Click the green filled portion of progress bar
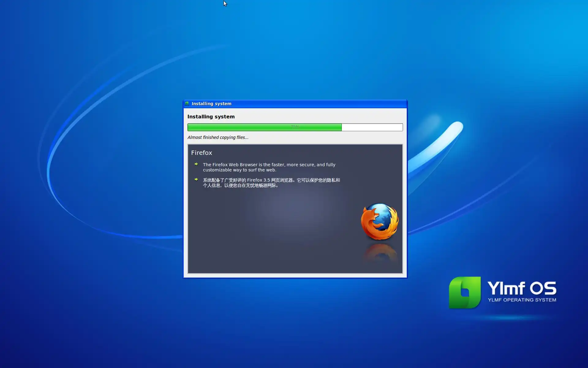 point(245,127)
